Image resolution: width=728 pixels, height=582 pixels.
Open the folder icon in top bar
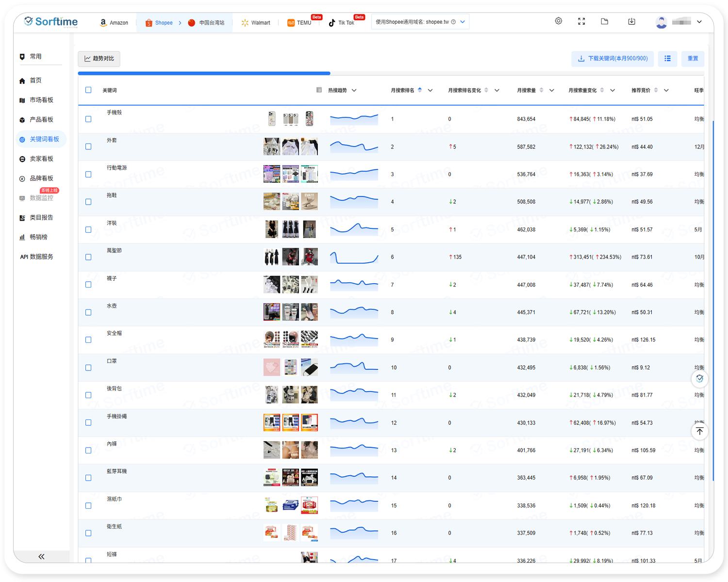pyautogui.click(x=604, y=21)
